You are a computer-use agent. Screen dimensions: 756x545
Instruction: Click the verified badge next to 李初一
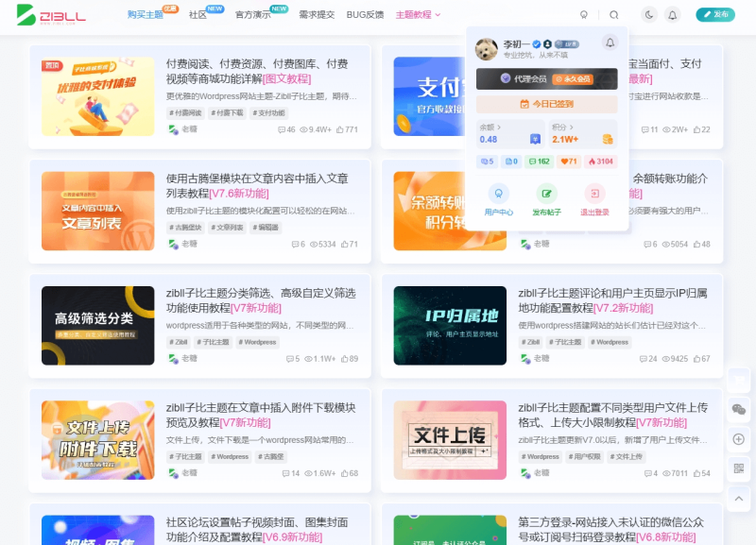537,44
